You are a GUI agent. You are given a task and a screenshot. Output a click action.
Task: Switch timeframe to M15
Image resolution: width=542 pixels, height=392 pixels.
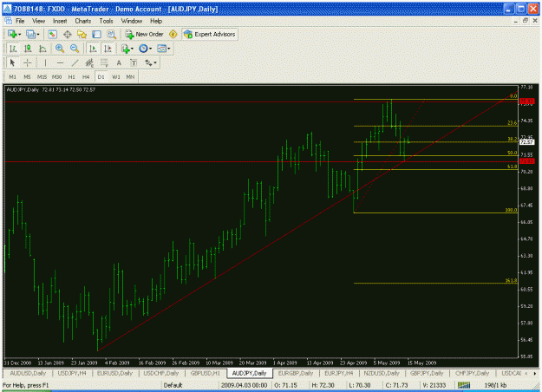point(42,76)
